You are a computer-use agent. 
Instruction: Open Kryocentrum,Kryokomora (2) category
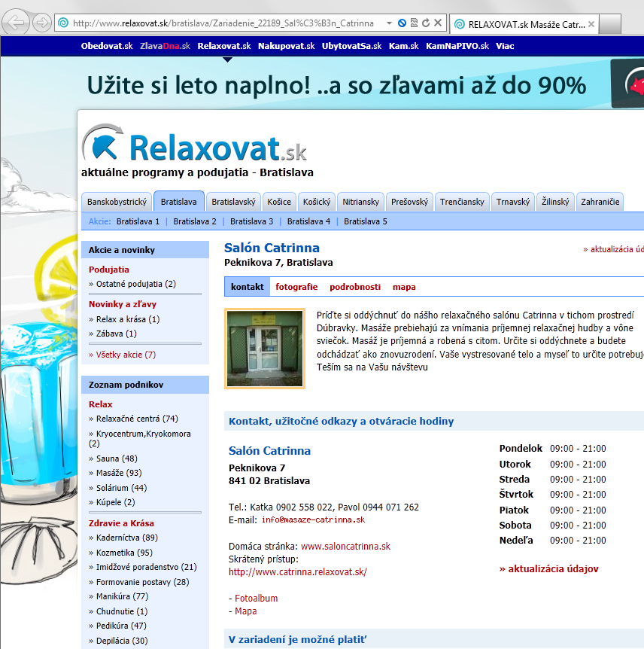coord(140,438)
